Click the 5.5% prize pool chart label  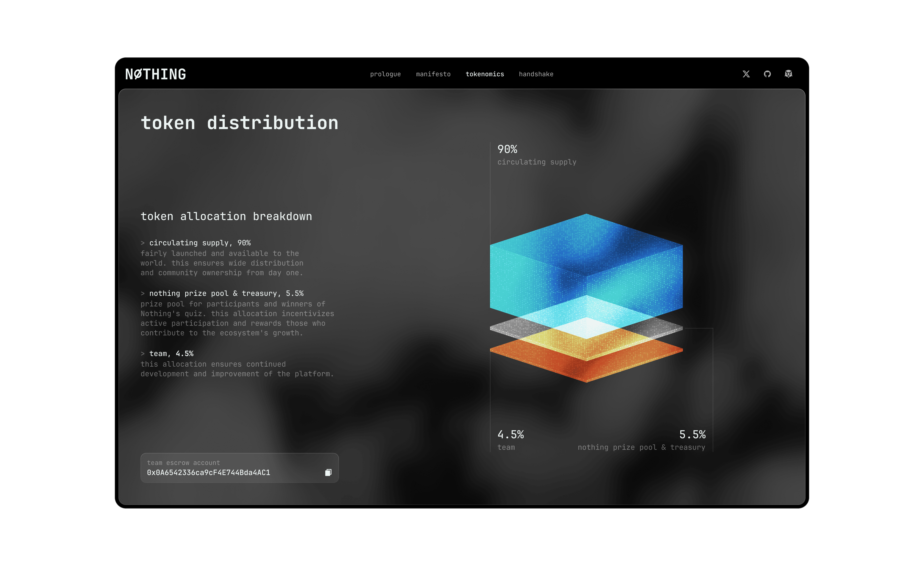(692, 435)
